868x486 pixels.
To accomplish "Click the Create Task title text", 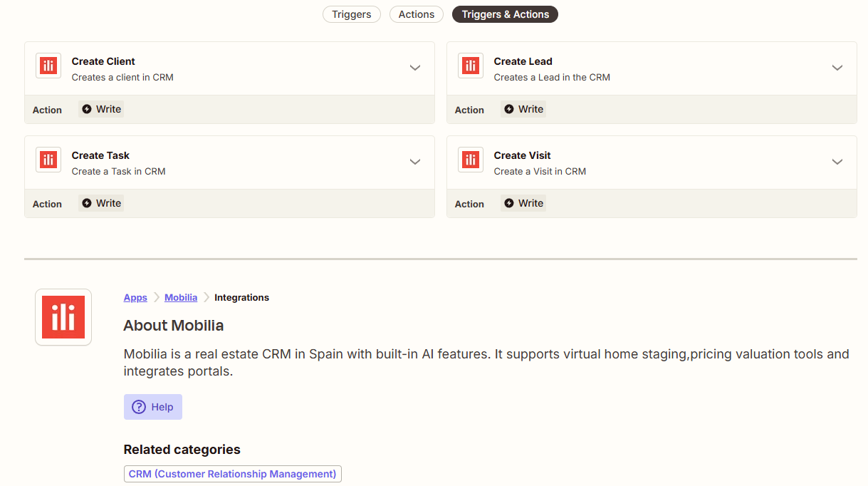I will tap(100, 155).
